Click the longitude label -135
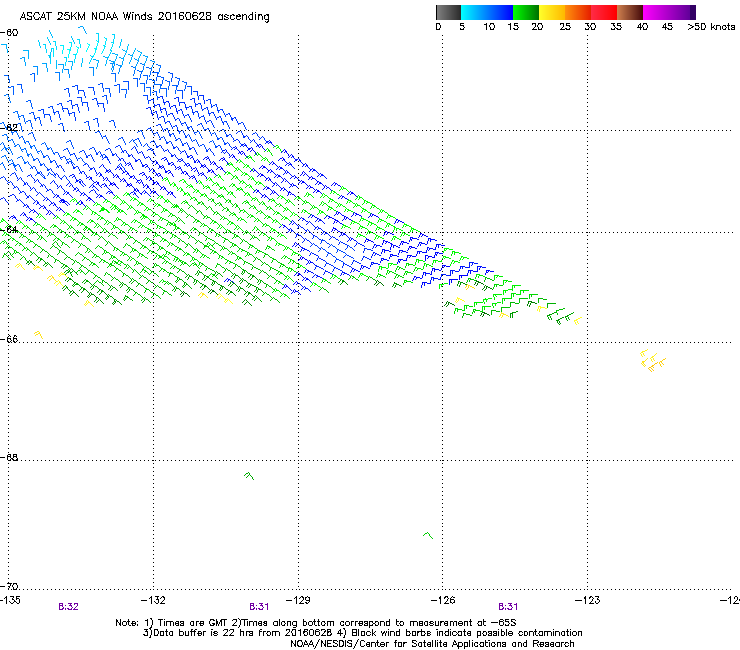 (x=10, y=600)
